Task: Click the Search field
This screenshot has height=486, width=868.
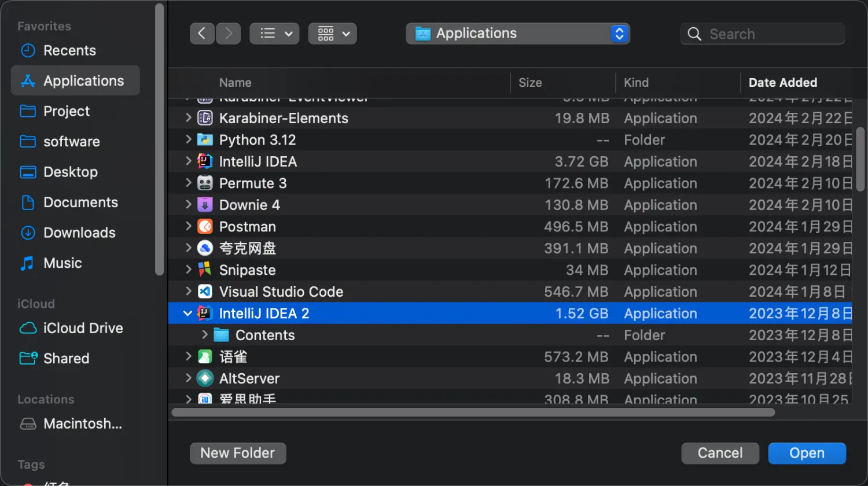Action: (763, 34)
